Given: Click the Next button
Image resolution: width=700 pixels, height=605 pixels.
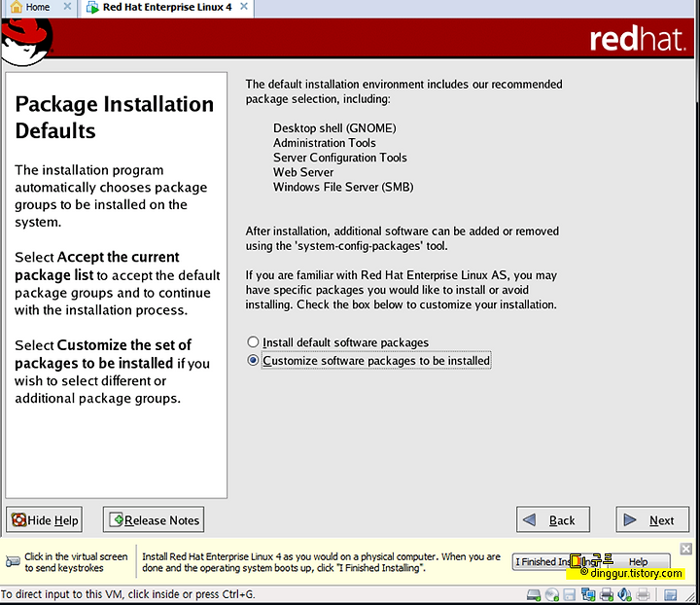Looking at the screenshot, I should pos(652,519).
